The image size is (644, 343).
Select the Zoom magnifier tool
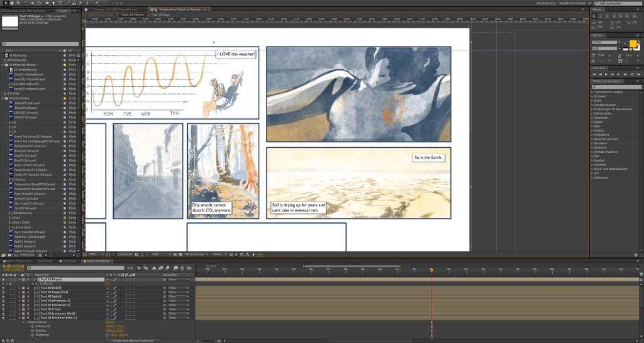point(17,4)
